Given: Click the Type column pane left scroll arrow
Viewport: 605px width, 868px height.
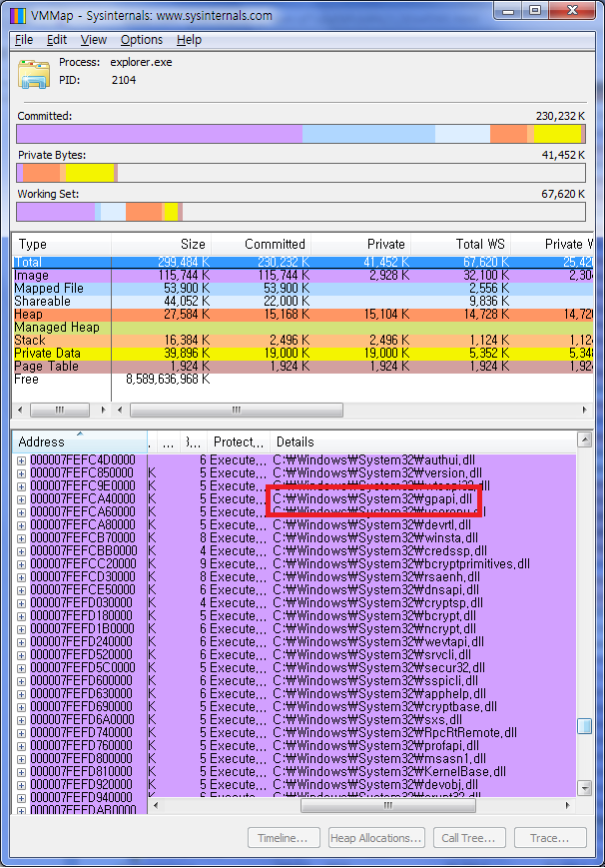Looking at the screenshot, I should tap(21, 411).
